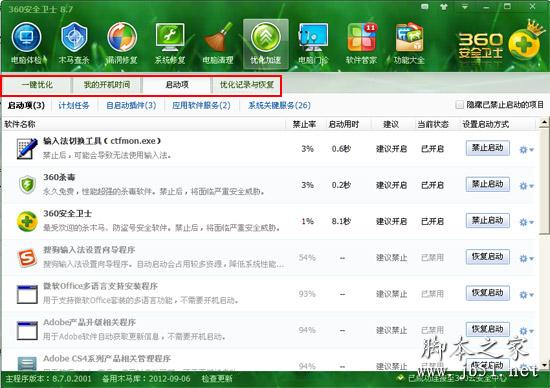550x388 pixels.
Task: Click 禁止启动 for ctfmon.exe
Action: pyautogui.click(x=488, y=148)
